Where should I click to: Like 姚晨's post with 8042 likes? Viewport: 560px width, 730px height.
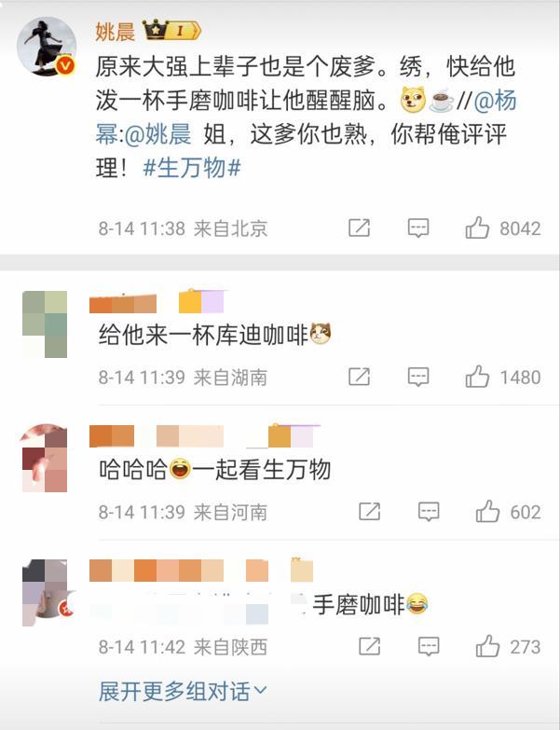point(478,228)
